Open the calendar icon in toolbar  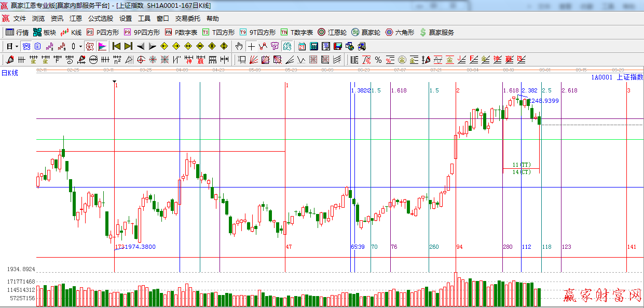pos(302,46)
